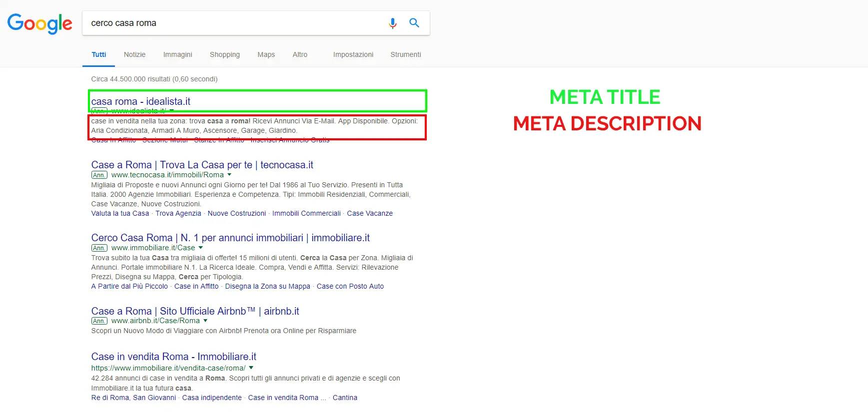The width and height of the screenshot is (868, 417).
Task: Start voice search with the microphone icon
Action: [x=393, y=23]
